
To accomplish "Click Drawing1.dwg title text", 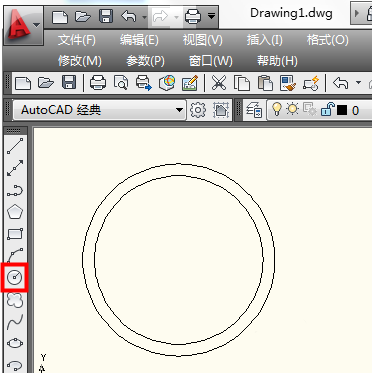I will tap(291, 14).
